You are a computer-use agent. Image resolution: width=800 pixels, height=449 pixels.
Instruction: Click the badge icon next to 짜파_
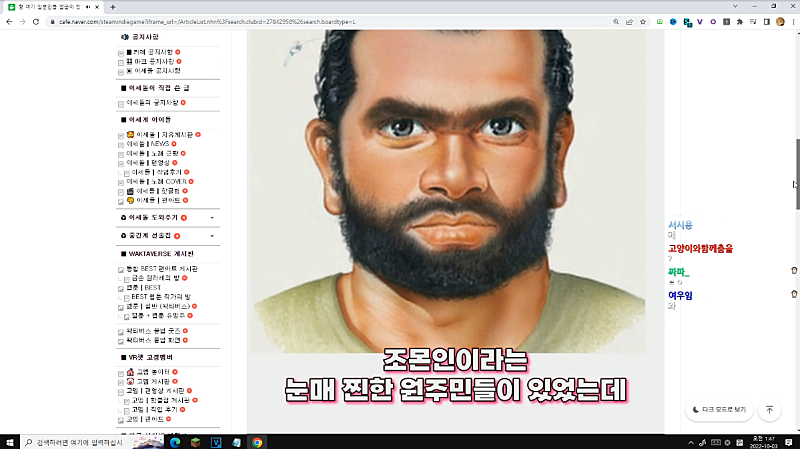(x=794, y=270)
